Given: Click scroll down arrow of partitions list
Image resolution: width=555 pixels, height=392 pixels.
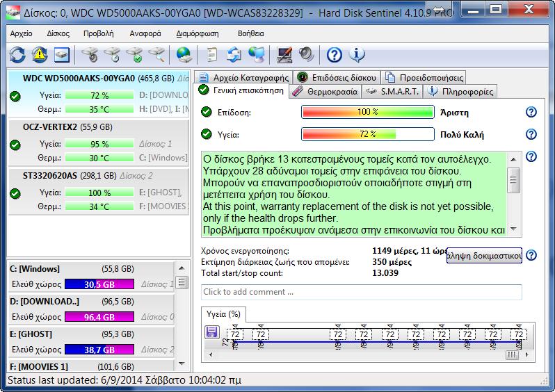Looking at the screenshot, I should coord(182,364).
